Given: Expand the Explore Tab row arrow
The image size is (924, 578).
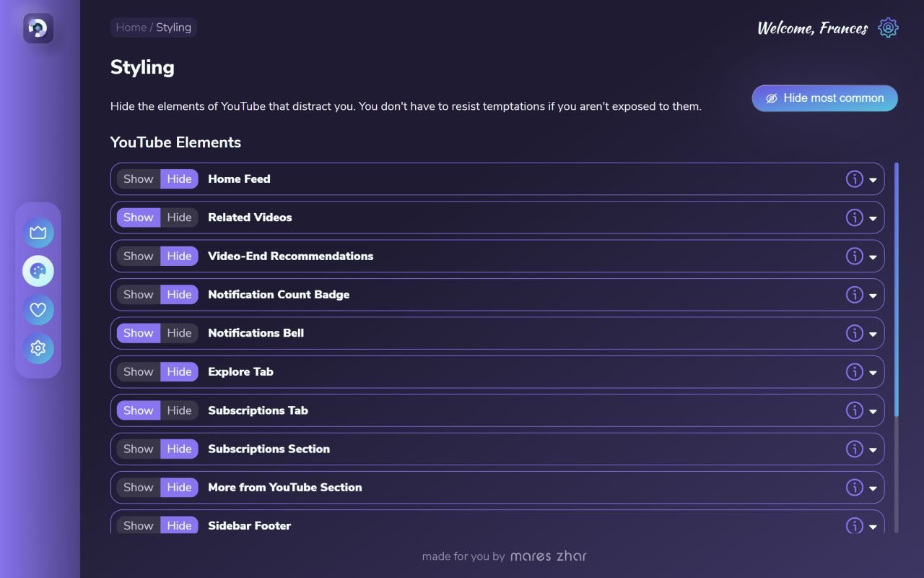Looking at the screenshot, I should click(x=873, y=373).
